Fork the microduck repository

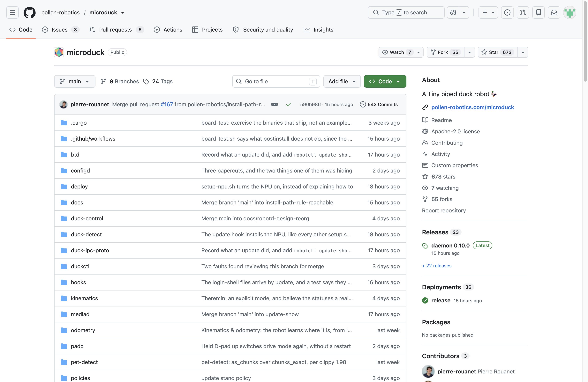point(445,52)
